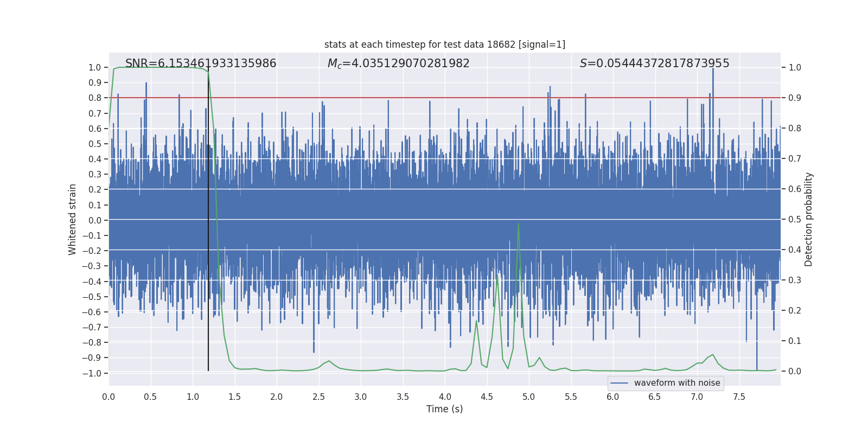The image size is (868, 434).
Task: Select the SNR=6.153461933135986 annotation
Action: (201, 63)
